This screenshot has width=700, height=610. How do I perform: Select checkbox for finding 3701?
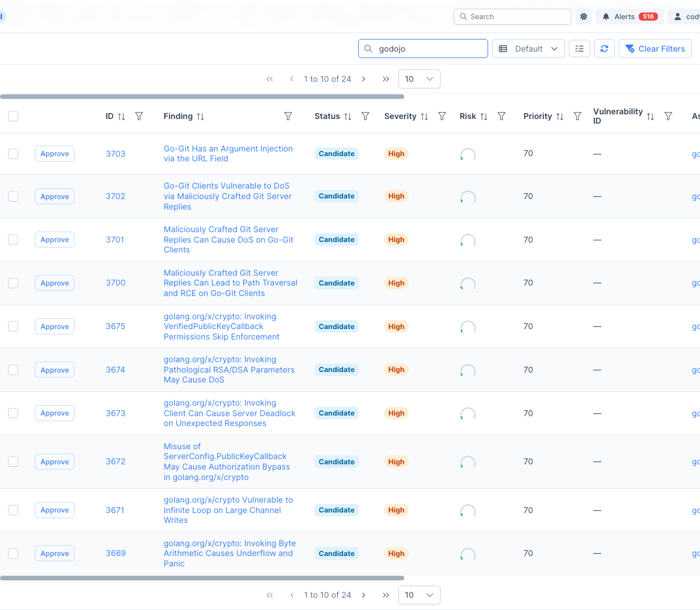point(13,239)
